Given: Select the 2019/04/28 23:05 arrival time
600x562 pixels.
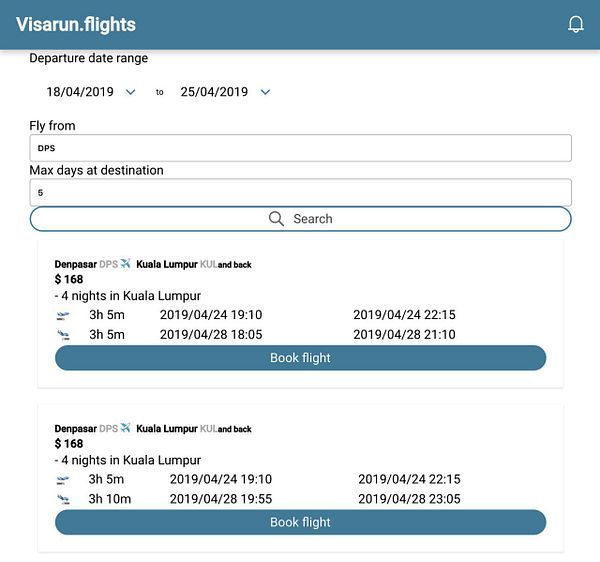Looking at the screenshot, I should click(409, 499).
